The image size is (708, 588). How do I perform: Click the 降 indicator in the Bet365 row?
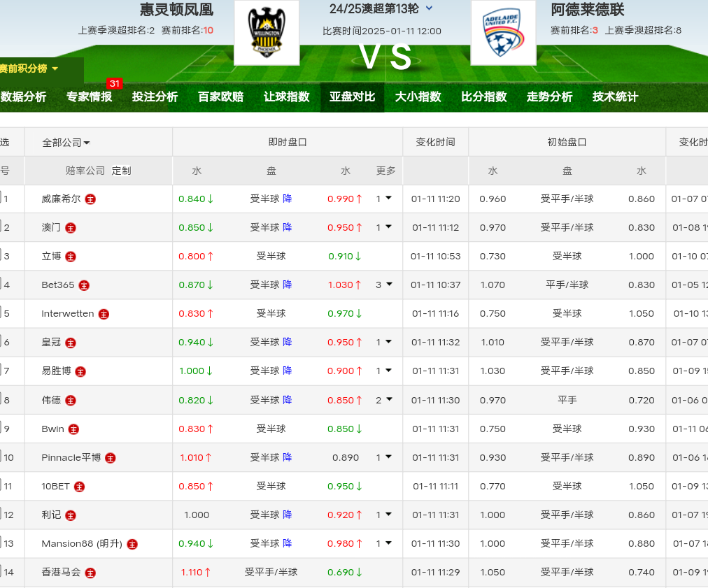click(x=287, y=285)
